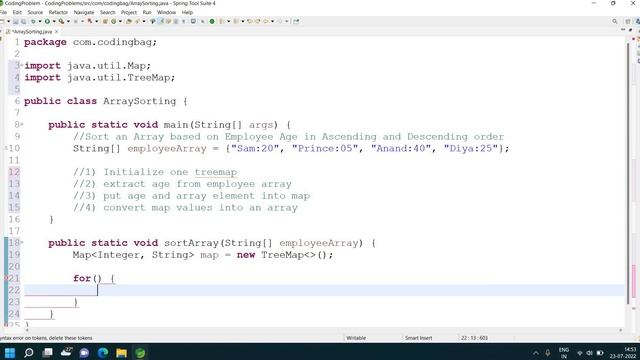The width and height of the screenshot is (640, 360).
Task: Open the External Tools dropdown arrow
Action: [68, 21]
